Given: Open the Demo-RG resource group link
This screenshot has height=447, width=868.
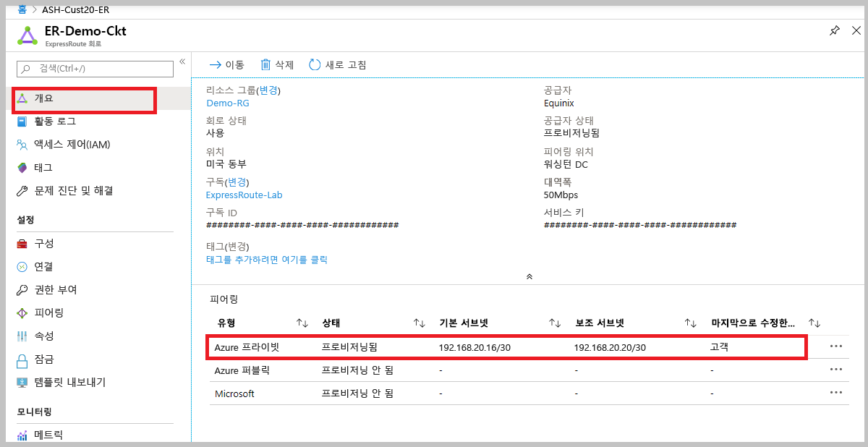Looking at the screenshot, I should (227, 103).
